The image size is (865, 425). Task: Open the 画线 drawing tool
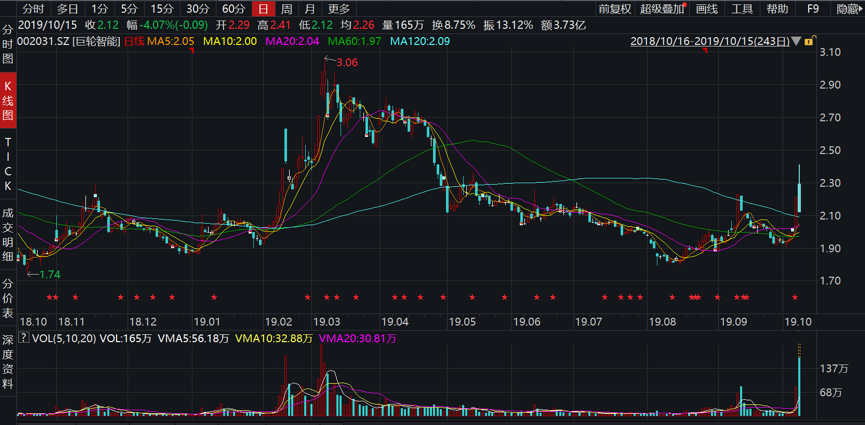pos(706,9)
